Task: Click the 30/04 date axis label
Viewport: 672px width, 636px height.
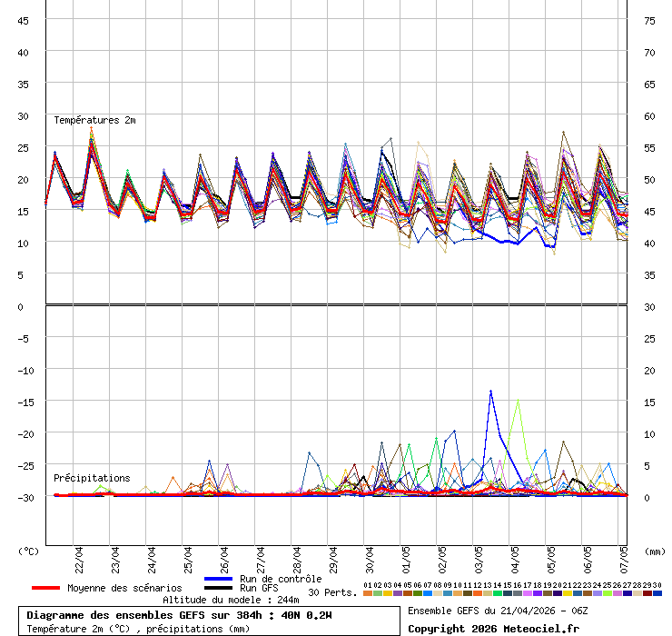Action: (x=368, y=556)
